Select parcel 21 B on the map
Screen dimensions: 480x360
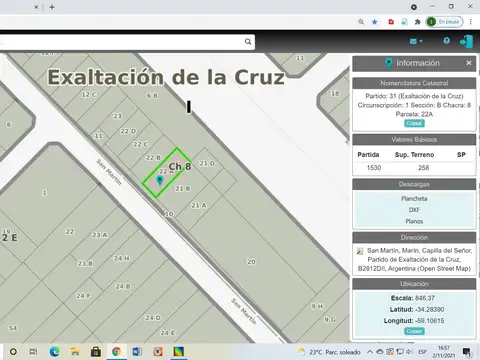tap(183, 188)
